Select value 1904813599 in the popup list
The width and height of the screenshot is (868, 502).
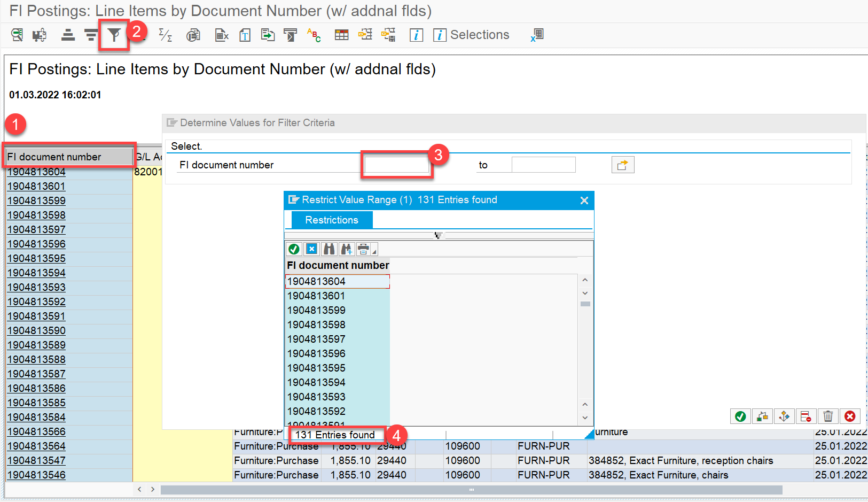337,310
